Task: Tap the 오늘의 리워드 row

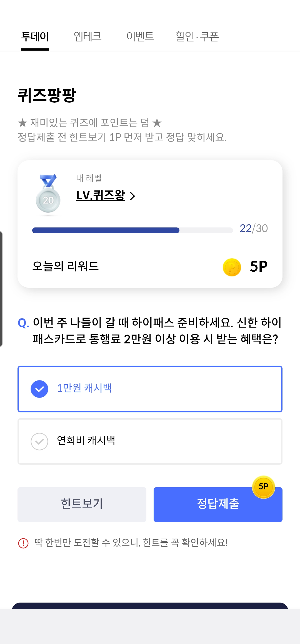Action: [150, 267]
